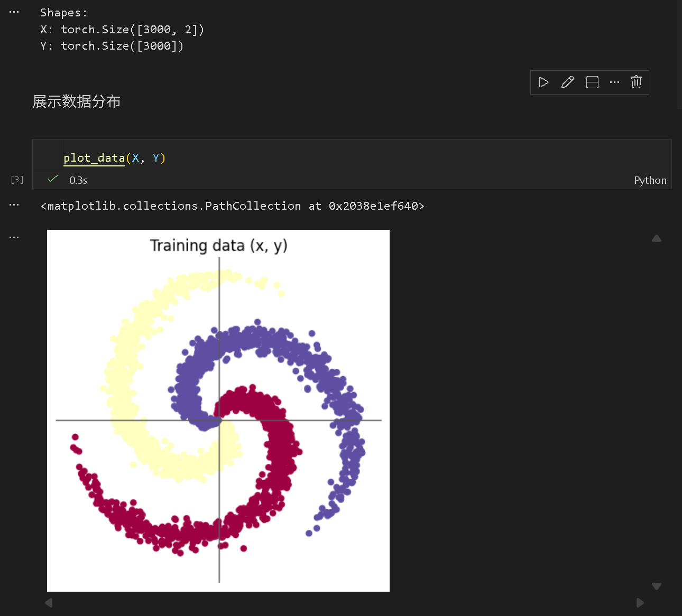682x616 pixels.
Task: Change cell language via Python label
Action: tap(650, 180)
